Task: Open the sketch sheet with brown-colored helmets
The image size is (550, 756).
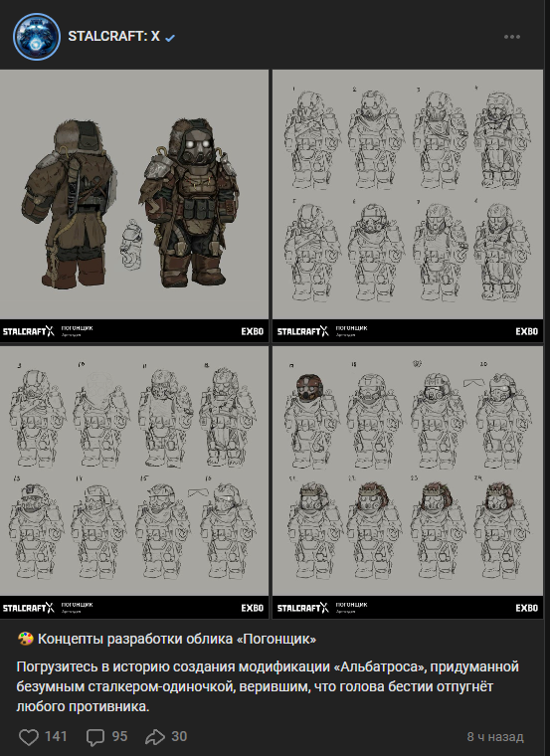Action: coord(408,482)
